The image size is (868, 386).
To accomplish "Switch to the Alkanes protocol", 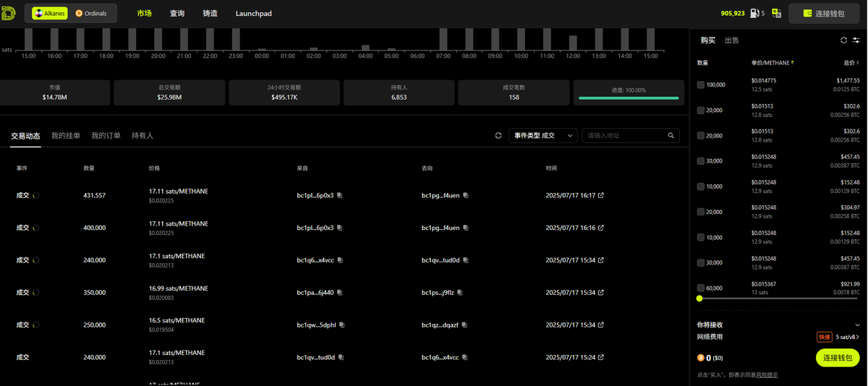I will pyautogui.click(x=50, y=13).
